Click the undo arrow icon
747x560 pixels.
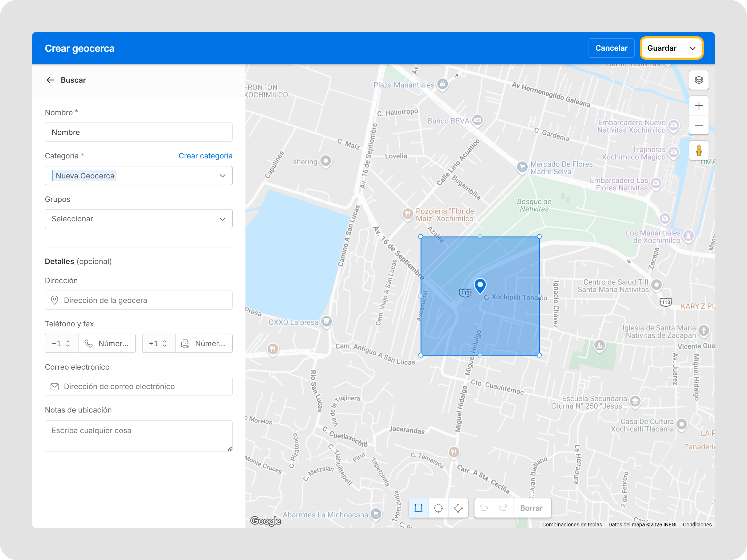click(x=484, y=508)
